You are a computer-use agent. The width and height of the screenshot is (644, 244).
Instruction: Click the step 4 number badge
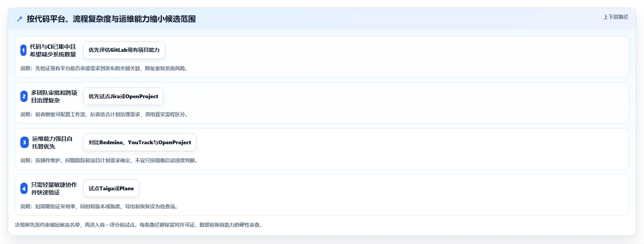[x=24, y=188]
